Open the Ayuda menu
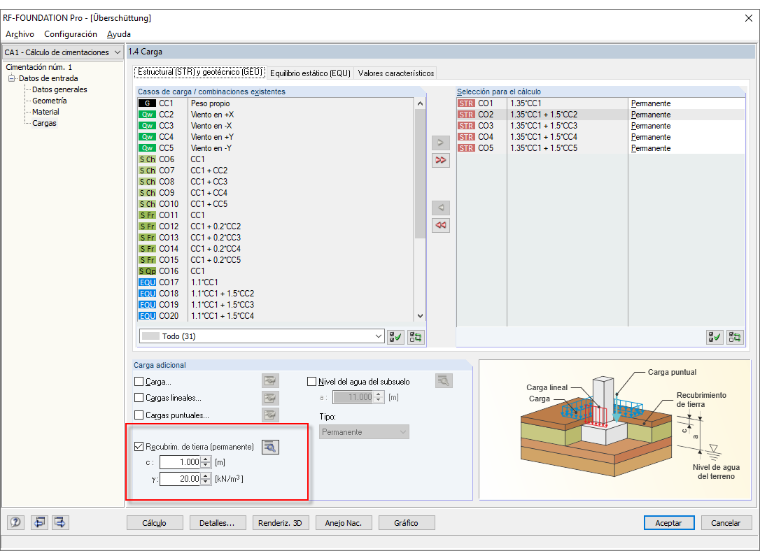 pos(119,34)
